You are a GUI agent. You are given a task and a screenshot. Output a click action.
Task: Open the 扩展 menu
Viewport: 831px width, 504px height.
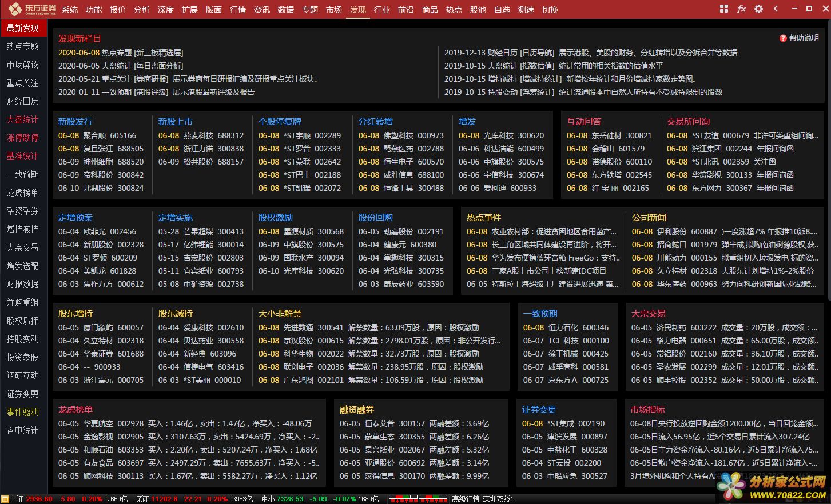tap(190, 10)
